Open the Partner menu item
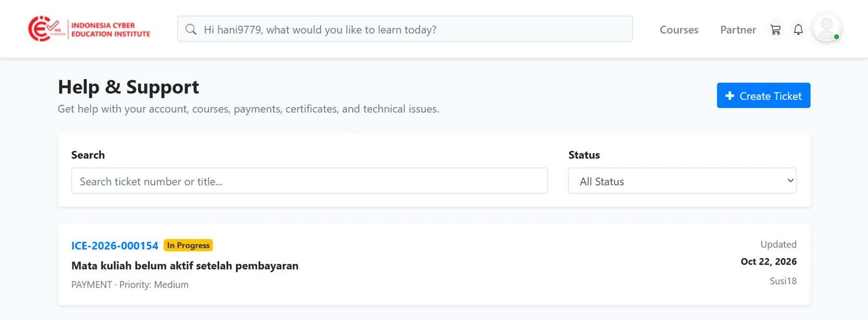This screenshot has height=320, width=868. click(738, 30)
